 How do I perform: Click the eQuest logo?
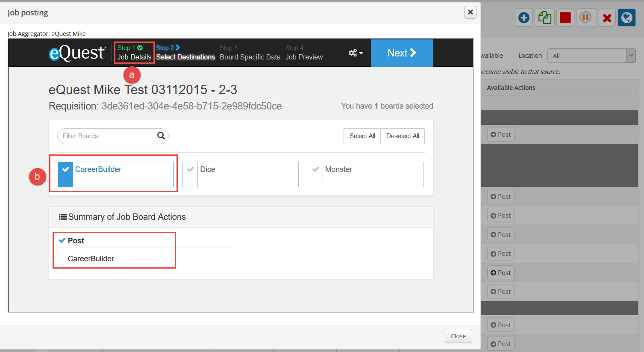click(x=77, y=53)
